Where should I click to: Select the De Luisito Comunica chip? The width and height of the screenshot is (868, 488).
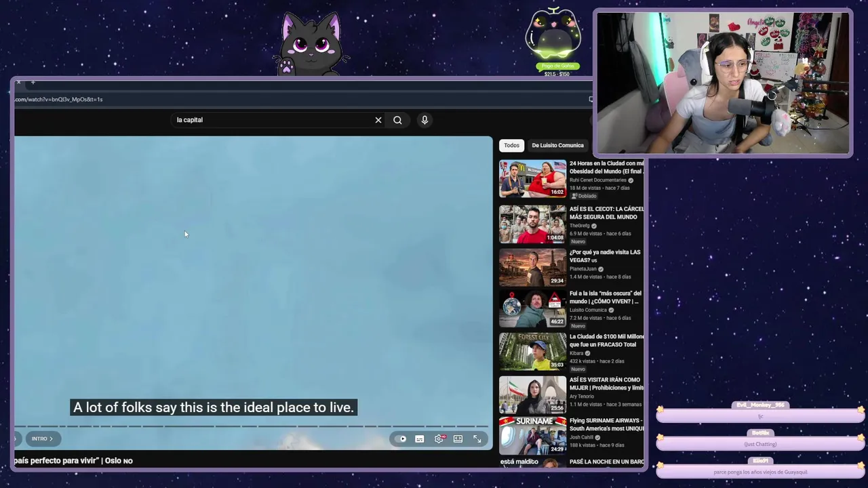(x=557, y=145)
